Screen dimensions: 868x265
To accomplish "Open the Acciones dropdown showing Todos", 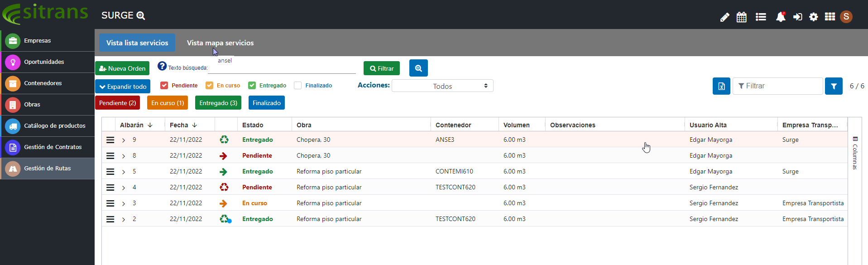I will (x=442, y=86).
